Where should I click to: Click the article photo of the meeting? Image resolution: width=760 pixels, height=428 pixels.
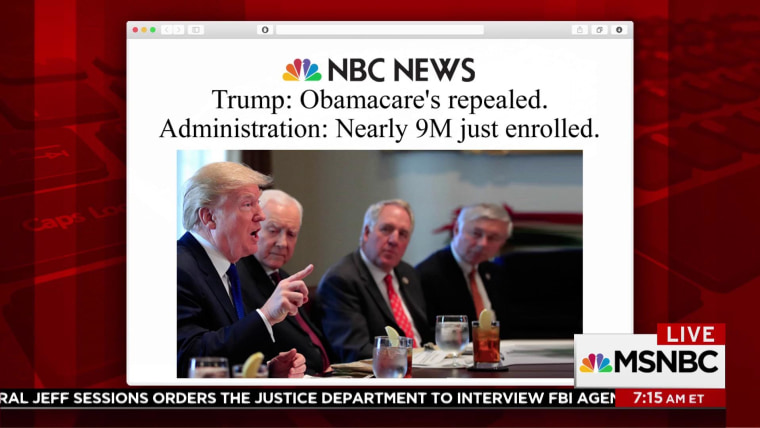coord(380,264)
